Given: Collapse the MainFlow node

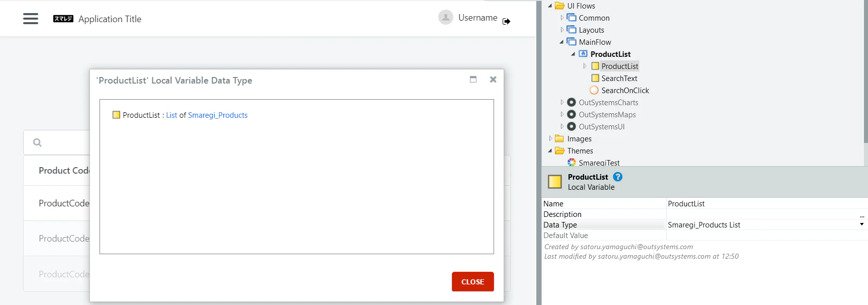Looking at the screenshot, I should (561, 42).
